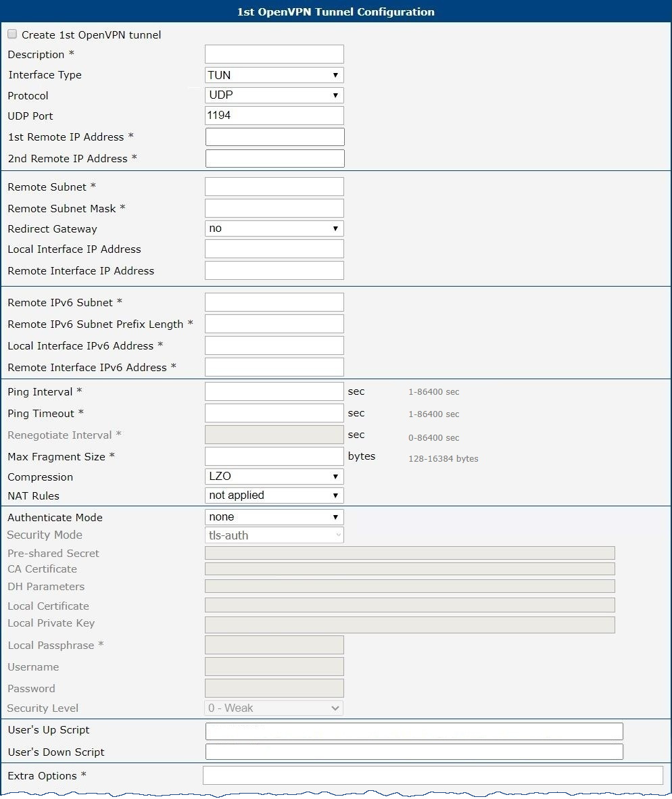Image resolution: width=672 pixels, height=799 pixels.
Task: Focus the Local Passphrase field
Action: click(274, 645)
